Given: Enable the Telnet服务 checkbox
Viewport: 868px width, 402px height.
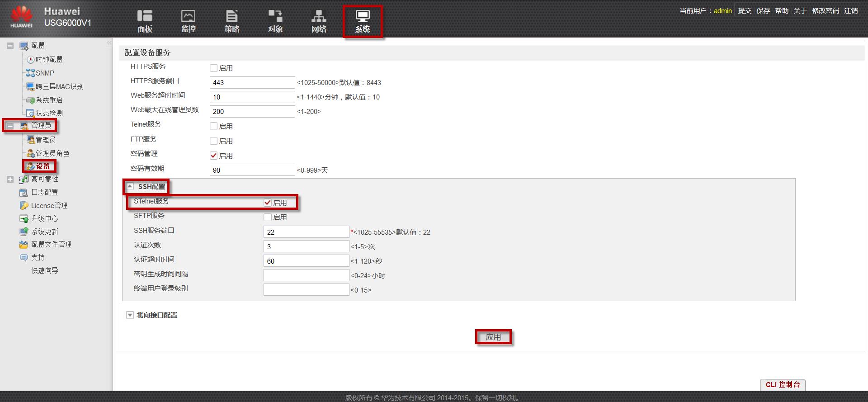Looking at the screenshot, I should click(x=214, y=126).
